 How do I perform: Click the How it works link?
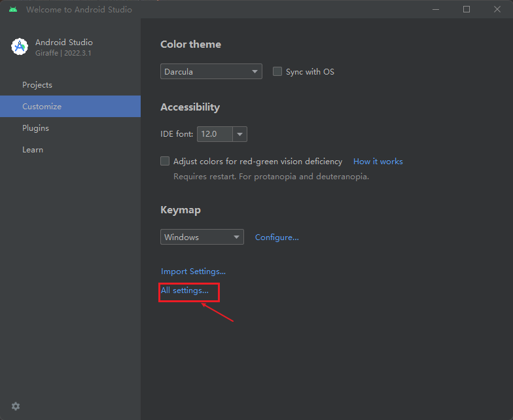click(x=378, y=162)
